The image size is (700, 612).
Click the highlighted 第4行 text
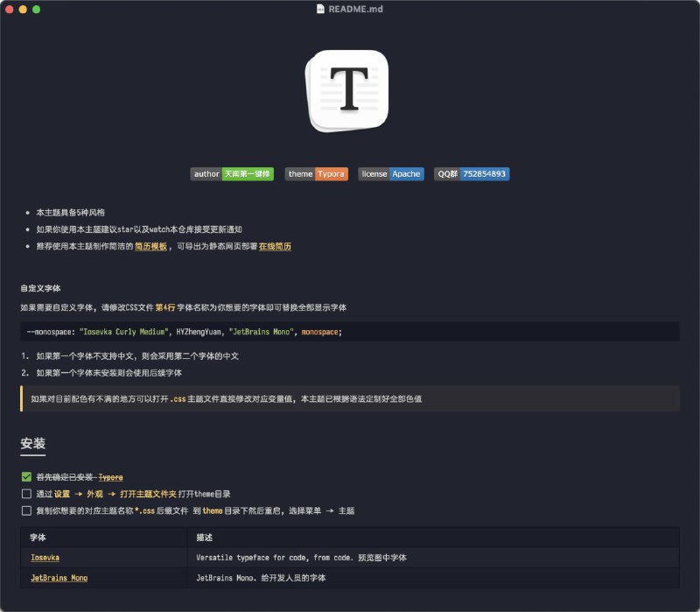click(165, 307)
